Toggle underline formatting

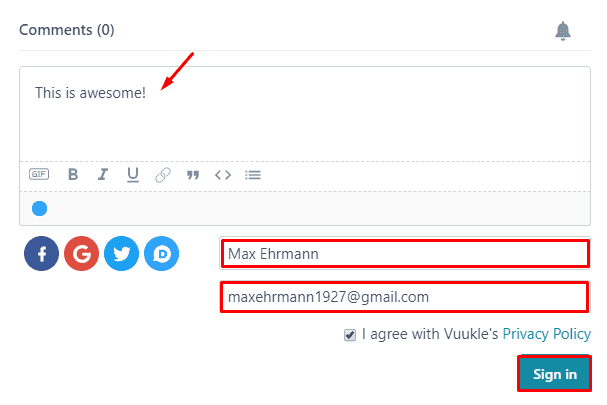pyautogui.click(x=132, y=174)
